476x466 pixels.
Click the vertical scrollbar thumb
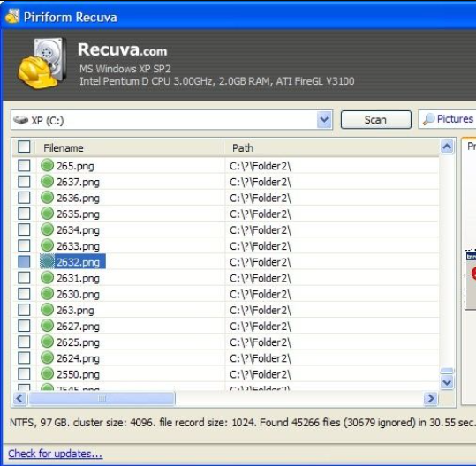(x=447, y=371)
